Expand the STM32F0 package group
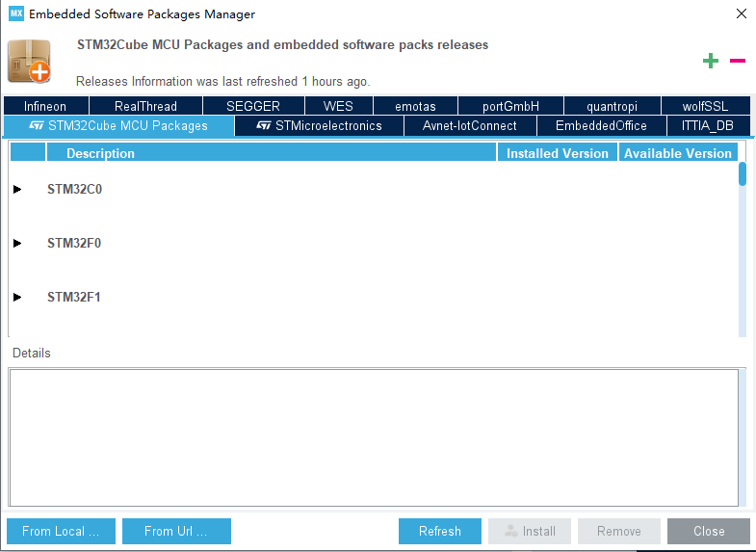756x552 pixels. (x=17, y=243)
